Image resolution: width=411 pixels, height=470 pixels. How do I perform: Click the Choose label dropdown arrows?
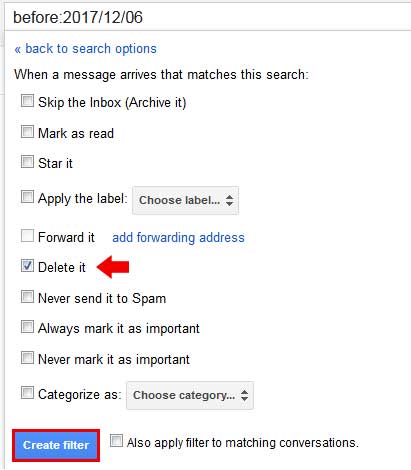click(229, 200)
